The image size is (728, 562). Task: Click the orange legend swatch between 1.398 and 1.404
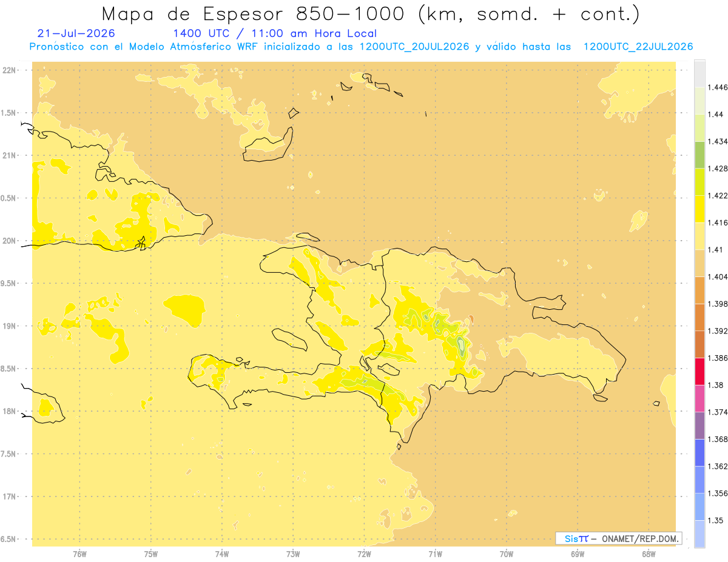coord(699,290)
